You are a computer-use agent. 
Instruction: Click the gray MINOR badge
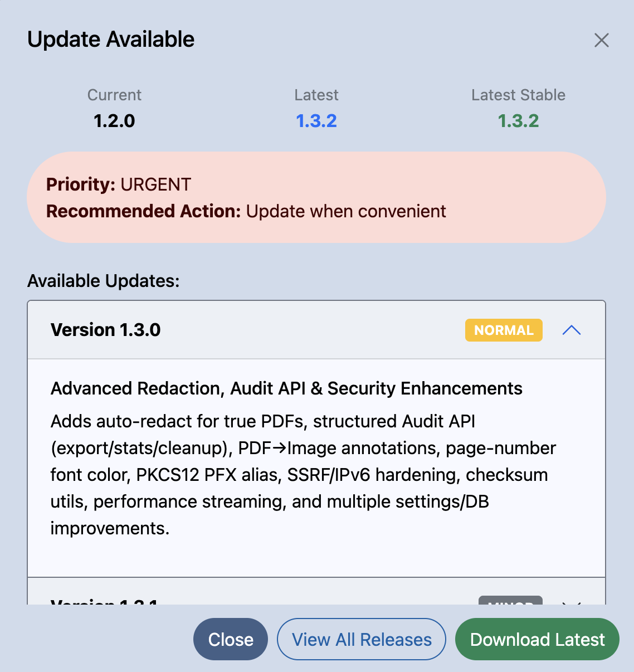[510, 601]
